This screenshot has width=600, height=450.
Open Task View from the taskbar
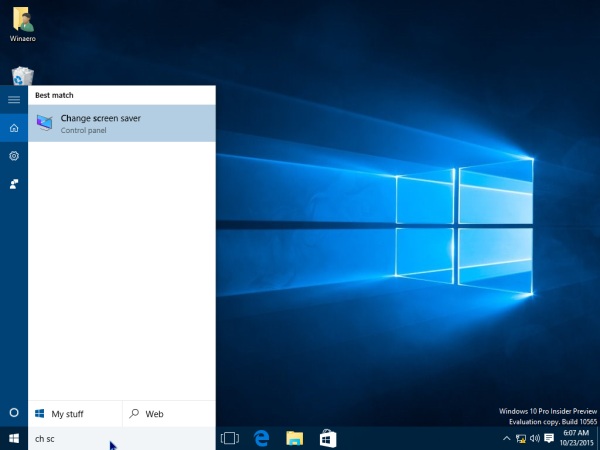tap(230, 439)
